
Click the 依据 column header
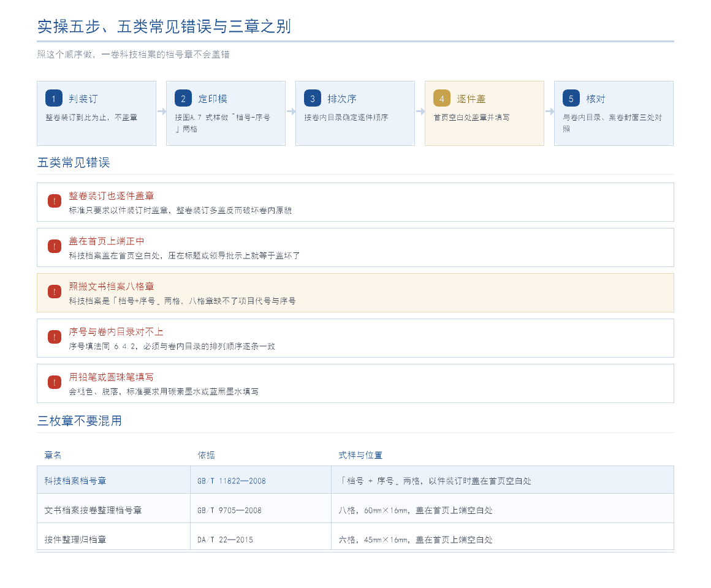click(206, 455)
